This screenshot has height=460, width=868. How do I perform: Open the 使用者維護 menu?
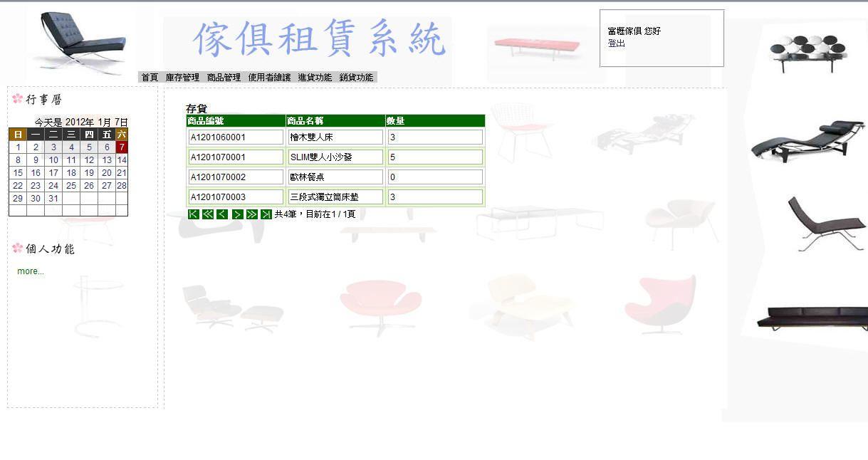269,78
